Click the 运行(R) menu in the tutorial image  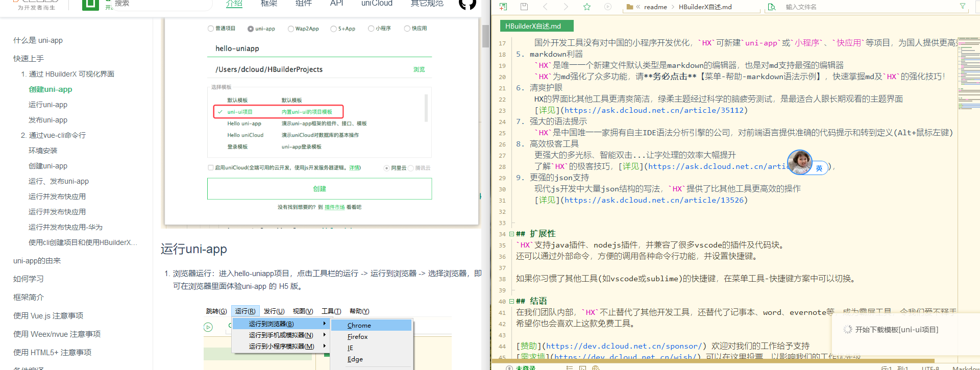tap(246, 311)
